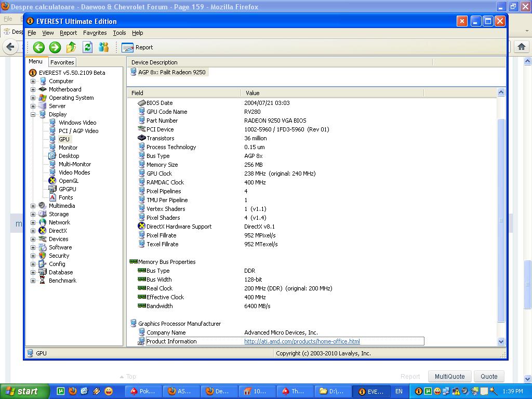Image resolution: width=532 pixels, height=399 pixels.
Task: Select the AGP 8x: Palit Radeon 9250 device
Action: [171, 72]
